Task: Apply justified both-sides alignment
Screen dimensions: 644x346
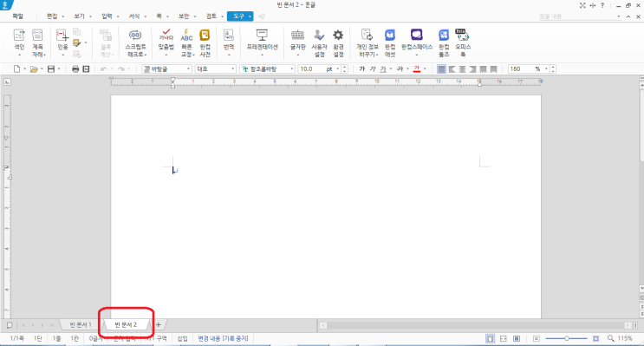Action: [441, 69]
